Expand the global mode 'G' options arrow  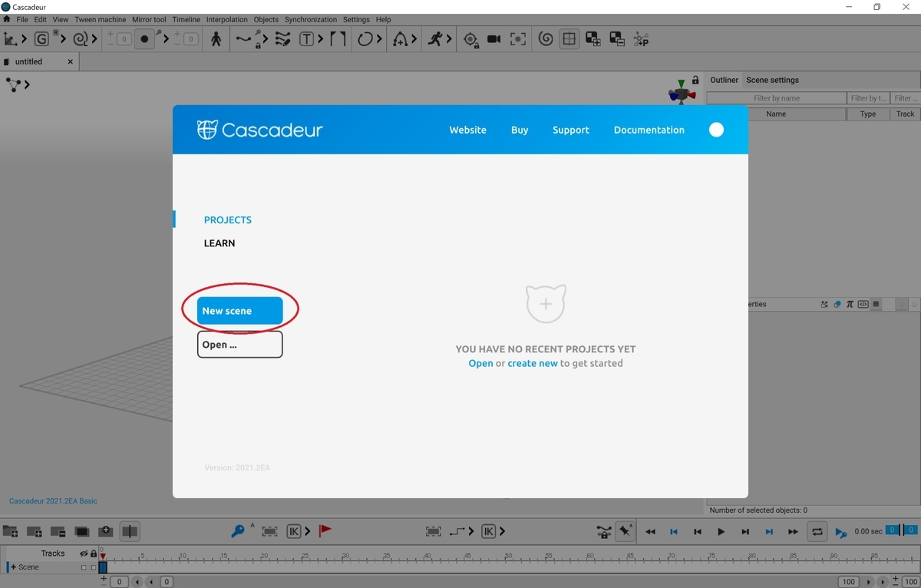click(62, 38)
